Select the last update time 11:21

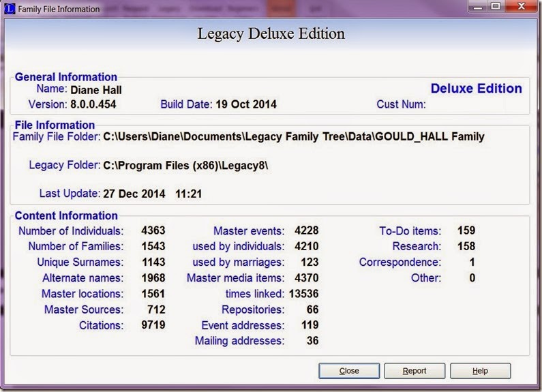[188, 194]
